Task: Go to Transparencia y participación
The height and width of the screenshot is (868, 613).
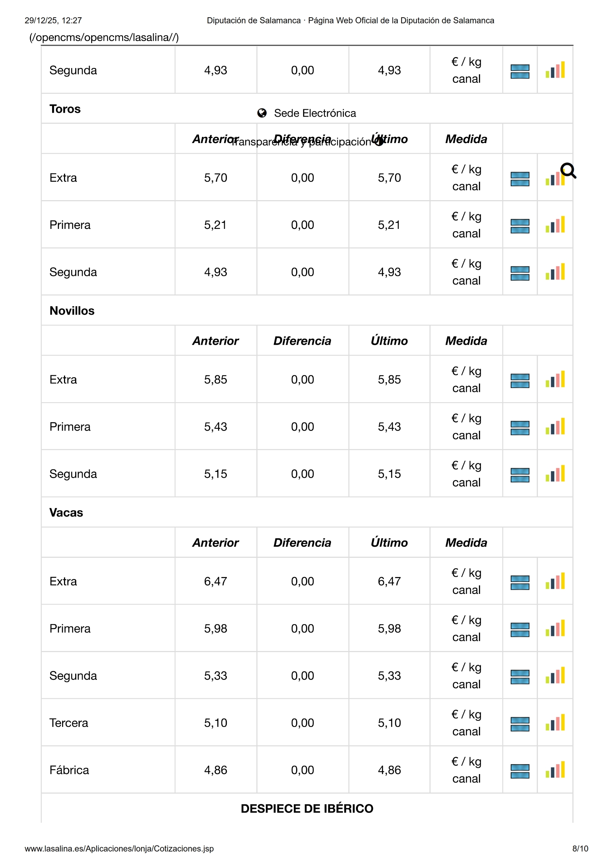Action: point(301,142)
